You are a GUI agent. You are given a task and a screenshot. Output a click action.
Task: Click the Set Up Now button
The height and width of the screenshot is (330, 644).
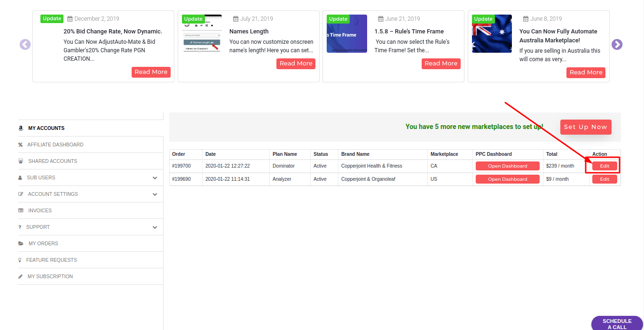(586, 127)
